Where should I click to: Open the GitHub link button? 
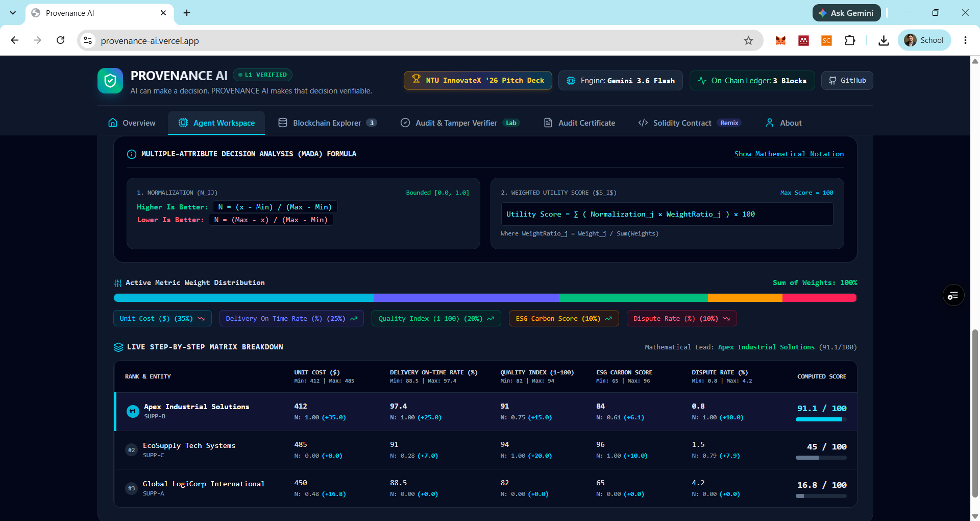coord(847,80)
